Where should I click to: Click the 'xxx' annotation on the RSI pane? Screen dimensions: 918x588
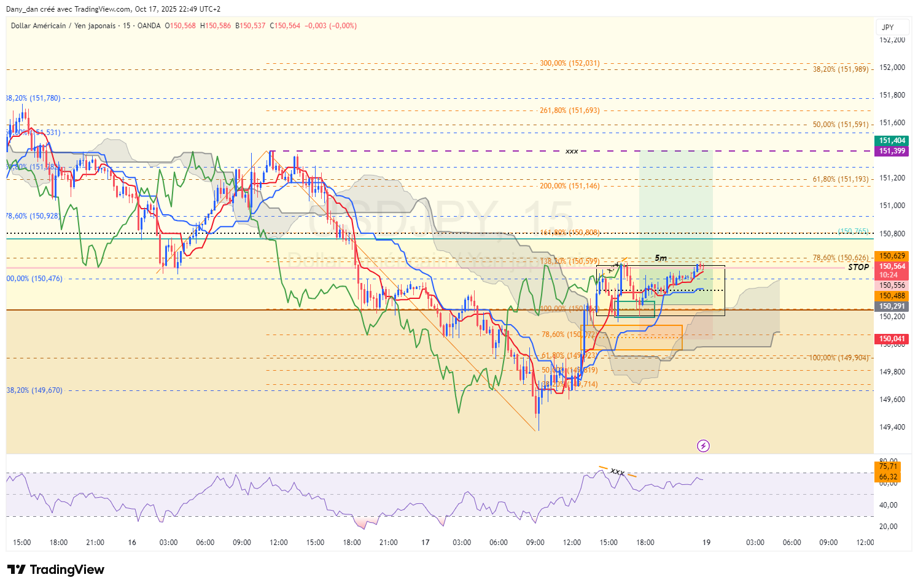point(617,471)
